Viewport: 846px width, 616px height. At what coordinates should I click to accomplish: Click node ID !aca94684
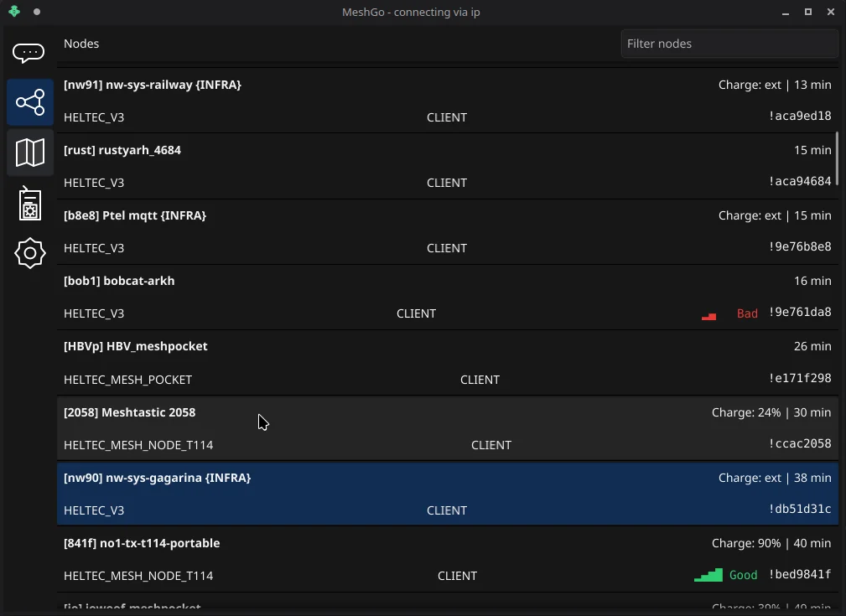pyautogui.click(x=800, y=181)
